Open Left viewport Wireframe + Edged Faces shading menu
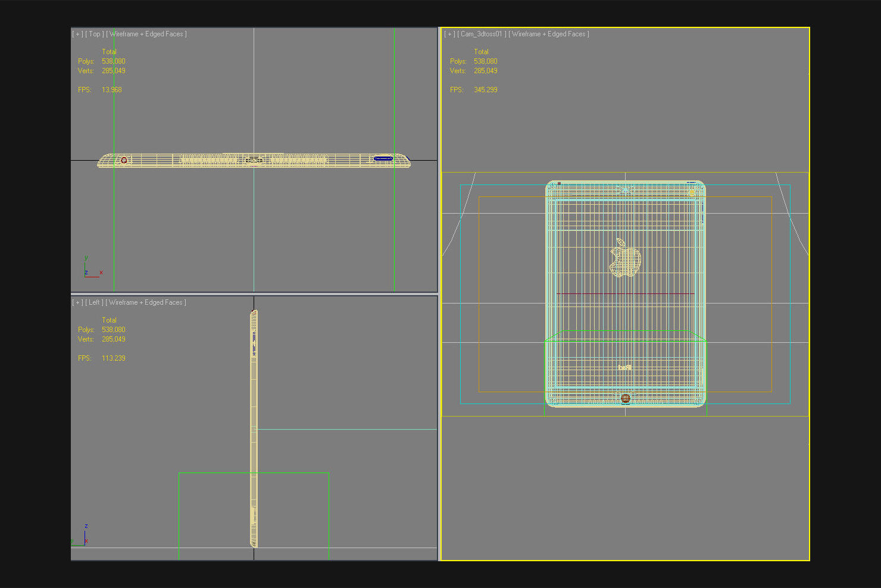The height and width of the screenshot is (588, 881). (146, 302)
